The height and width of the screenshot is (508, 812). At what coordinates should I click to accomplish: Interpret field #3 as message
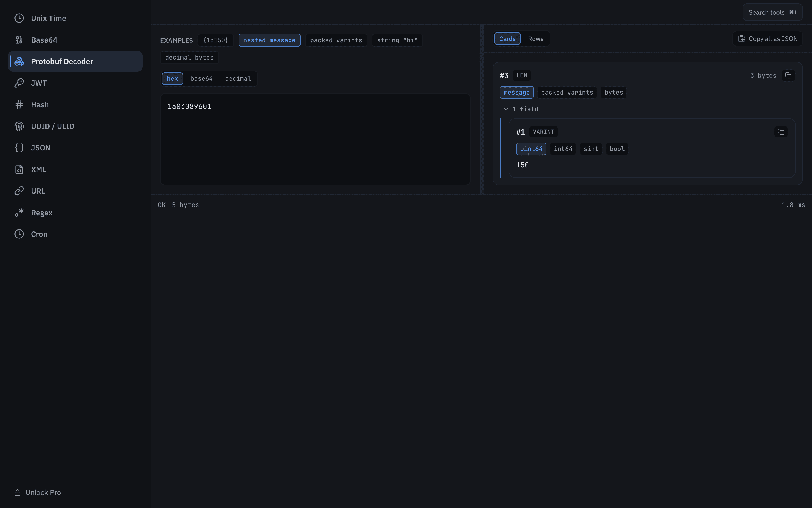[x=517, y=92]
